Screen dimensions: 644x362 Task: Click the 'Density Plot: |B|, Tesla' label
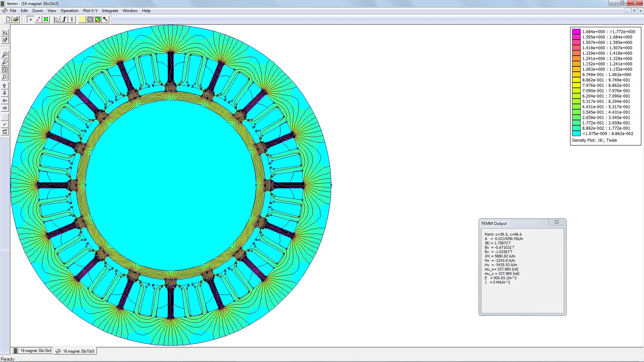(x=594, y=140)
